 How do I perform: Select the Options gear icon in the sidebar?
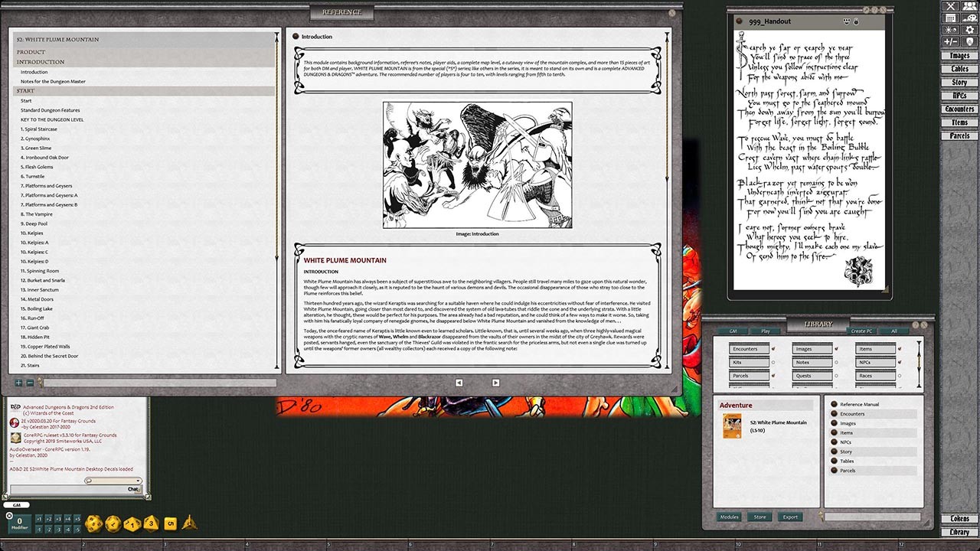[x=970, y=29]
